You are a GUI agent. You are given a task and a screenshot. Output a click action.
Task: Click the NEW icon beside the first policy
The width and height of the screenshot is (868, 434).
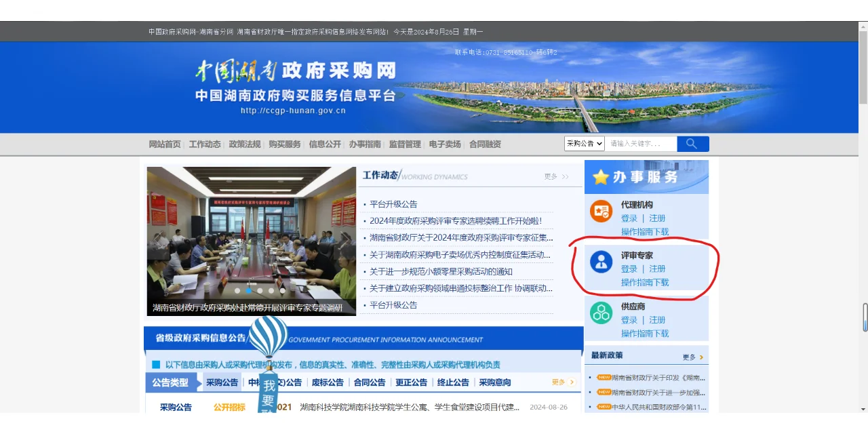[x=604, y=378]
